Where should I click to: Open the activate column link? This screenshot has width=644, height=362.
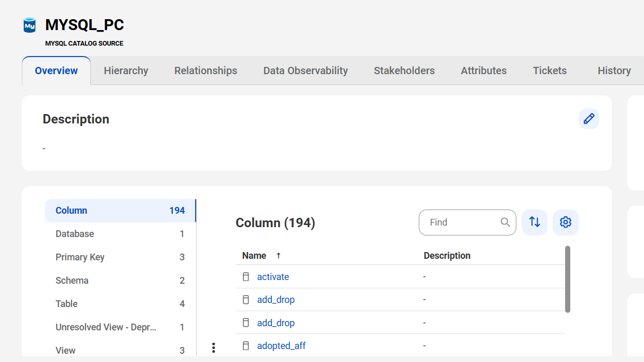[273, 277]
